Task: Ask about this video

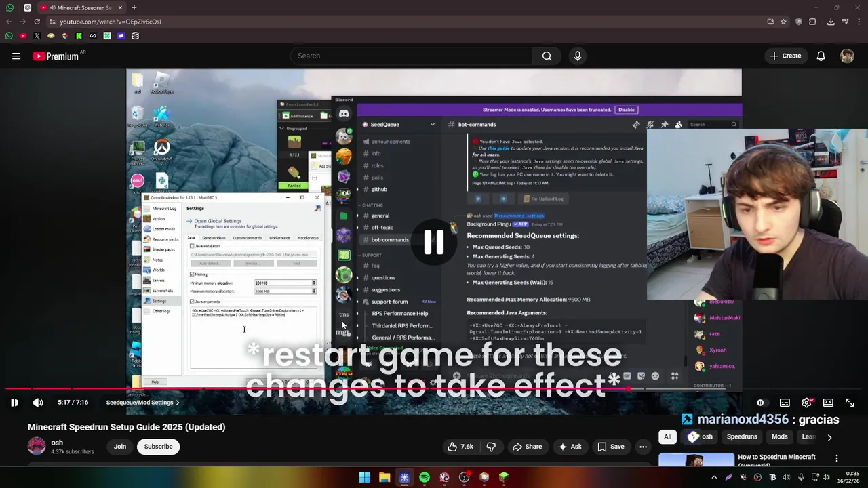Action: [x=570, y=447]
